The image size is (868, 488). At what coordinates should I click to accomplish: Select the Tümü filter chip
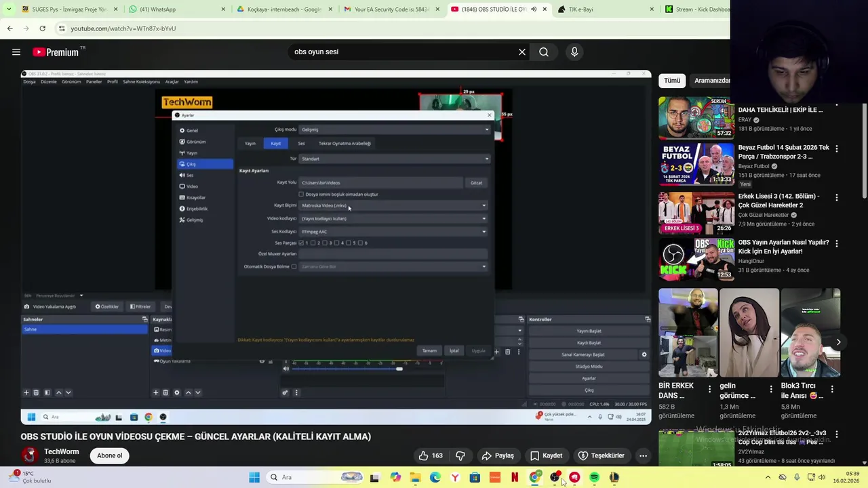[x=672, y=81]
